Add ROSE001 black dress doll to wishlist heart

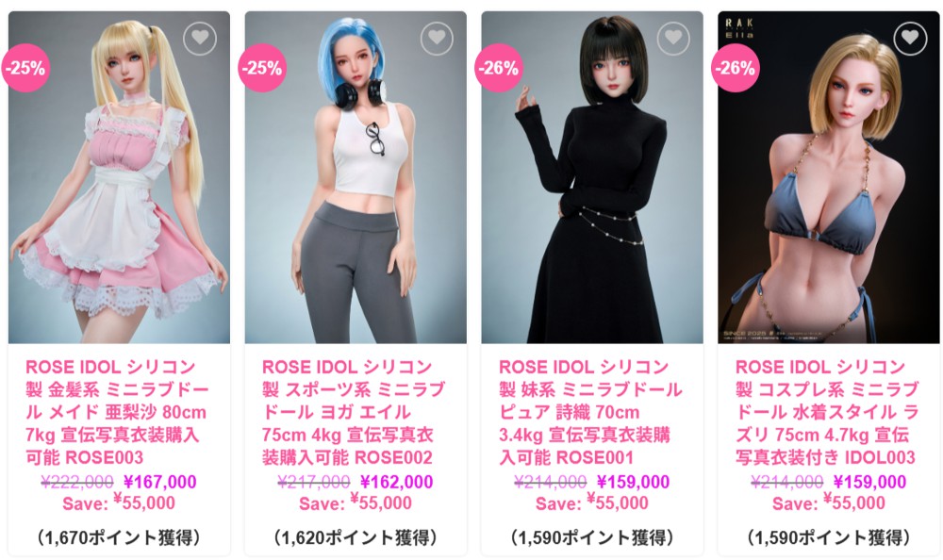673,38
